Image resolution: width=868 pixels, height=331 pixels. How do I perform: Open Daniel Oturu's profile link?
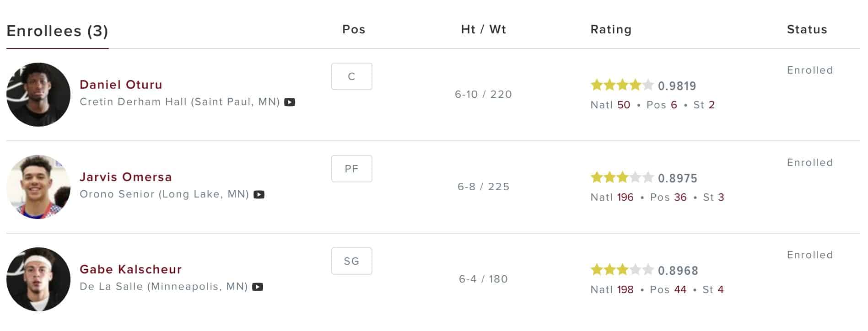(121, 85)
